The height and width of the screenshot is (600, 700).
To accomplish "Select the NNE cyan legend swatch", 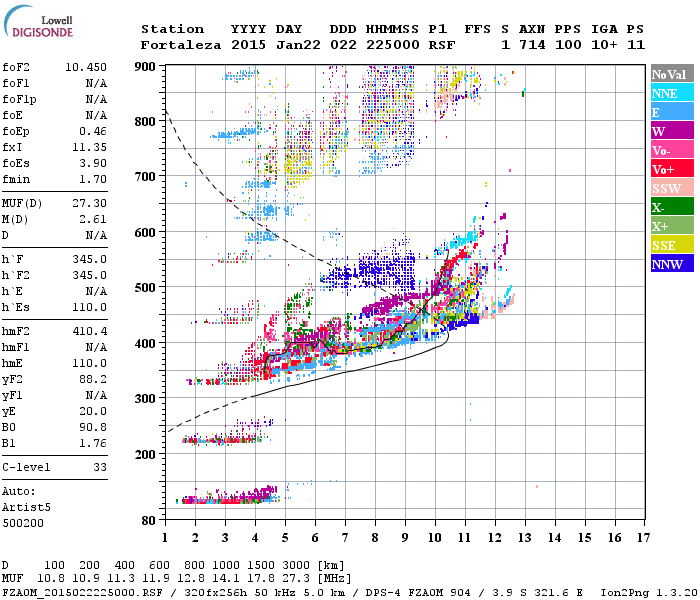I will coord(672,93).
